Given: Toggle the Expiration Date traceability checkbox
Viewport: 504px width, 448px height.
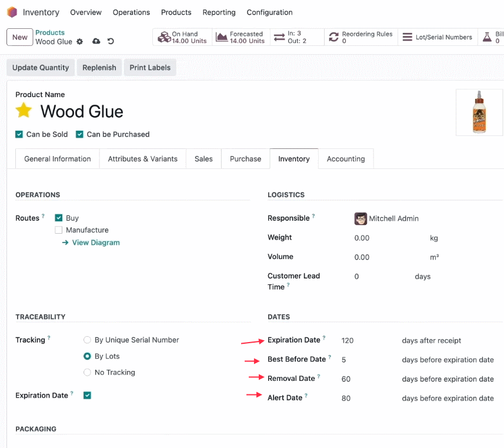Looking at the screenshot, I should [x=87, y=395].
